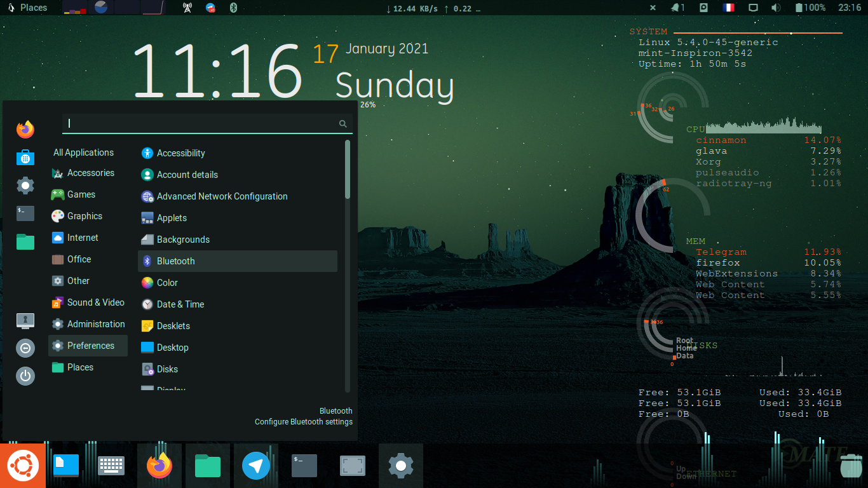Select the Accessories category
Image resolution: width=868 pixels, height=488 pixels.
coord(88,173)
